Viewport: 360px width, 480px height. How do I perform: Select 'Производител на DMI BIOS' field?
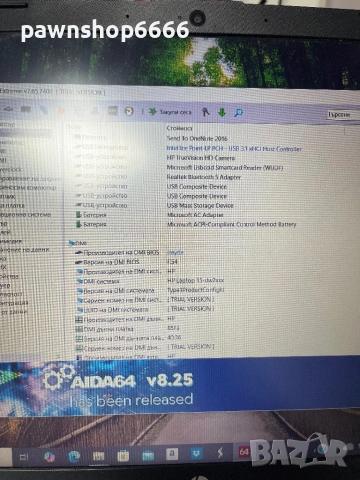coord(121,253)
